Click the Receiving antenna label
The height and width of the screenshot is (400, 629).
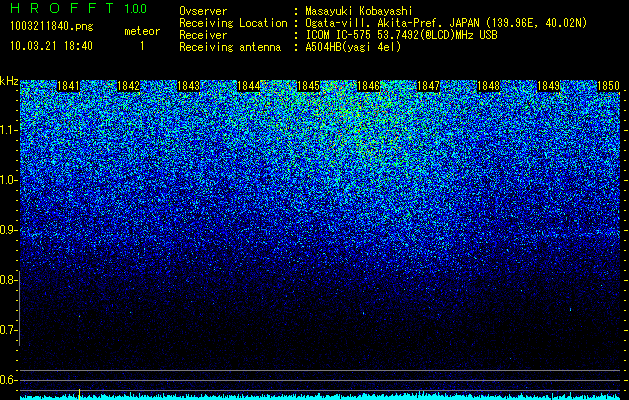pyautogui.click(x=230, y=47)
